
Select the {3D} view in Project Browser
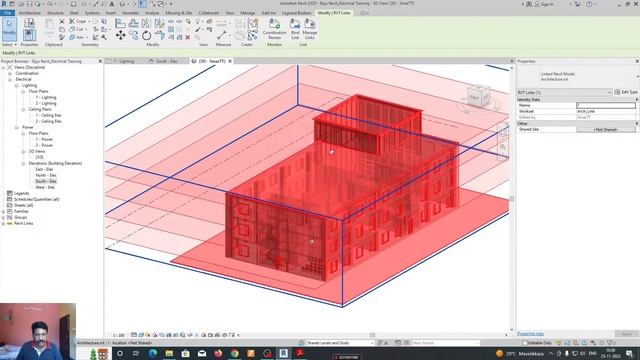tap(39, 157)
